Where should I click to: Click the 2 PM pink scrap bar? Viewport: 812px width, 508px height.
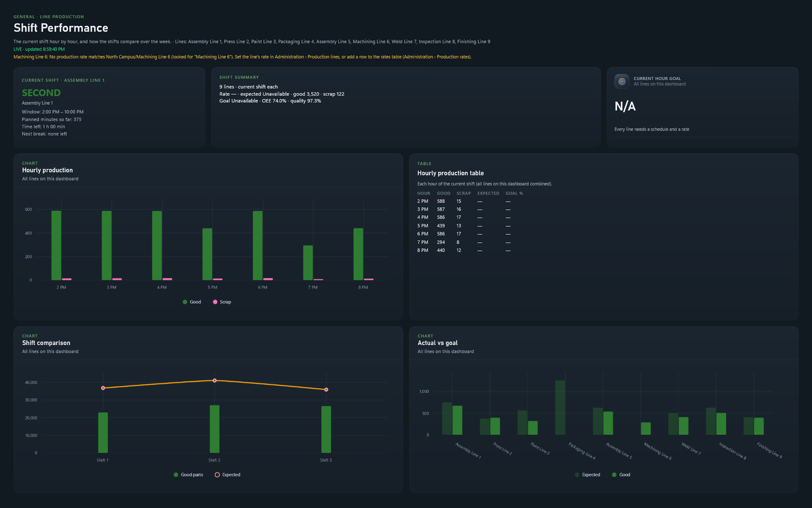tap(66, 279)
